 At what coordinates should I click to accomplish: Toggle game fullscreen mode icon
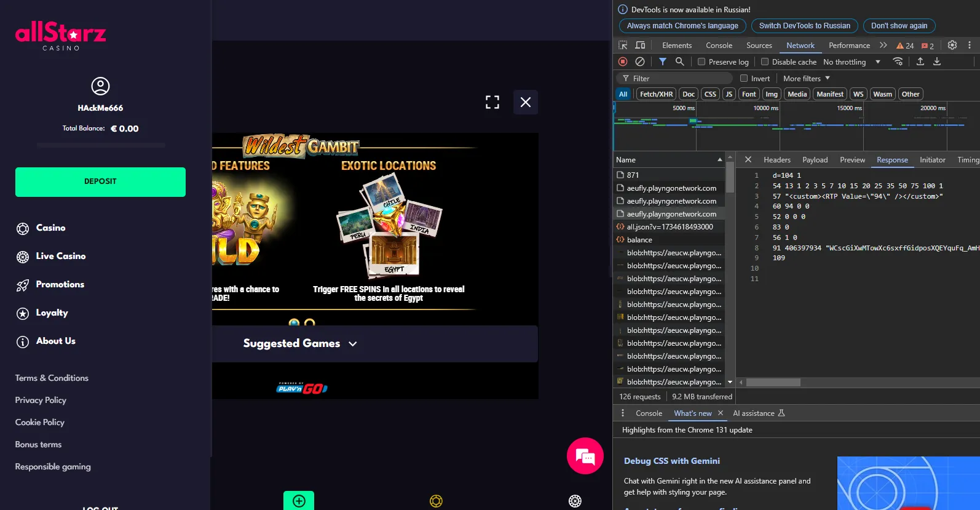[x=492, y=102]
